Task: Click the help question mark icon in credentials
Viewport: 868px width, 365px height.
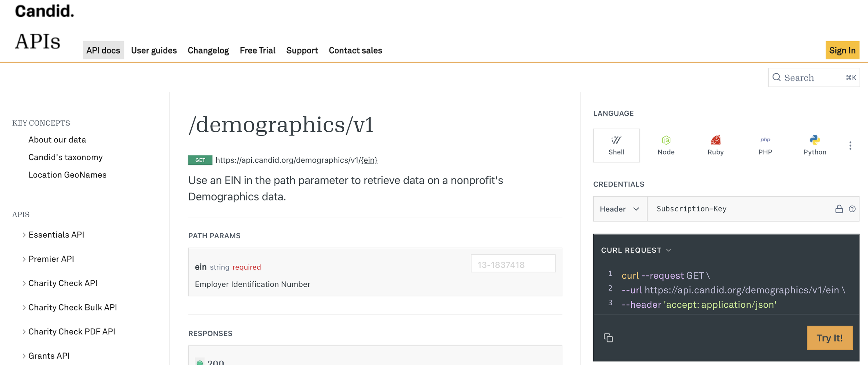Action: [852, 209]
